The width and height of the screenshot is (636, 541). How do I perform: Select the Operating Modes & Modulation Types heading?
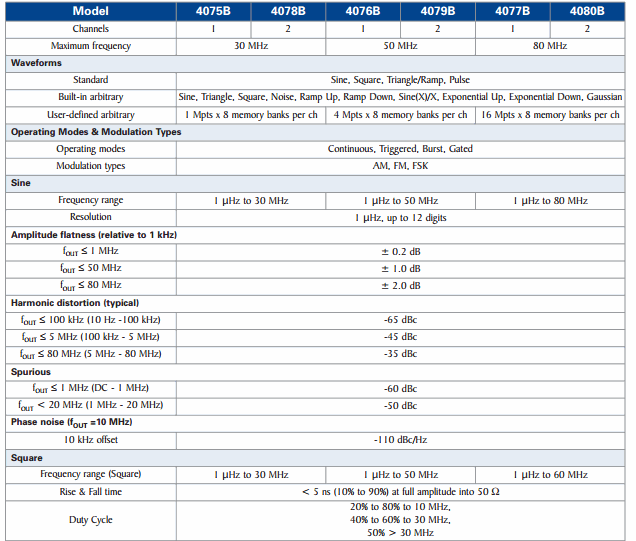tap(96, 132)
